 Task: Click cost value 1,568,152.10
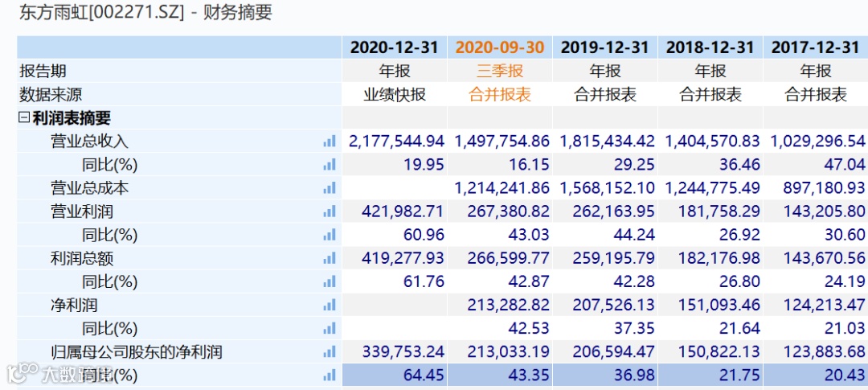(x=608, y=188)
